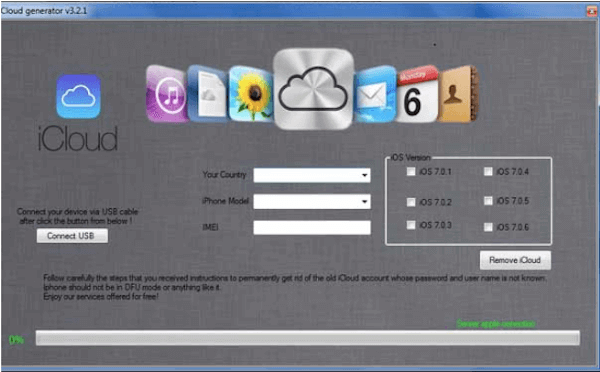Image resolution: width=600 pixels, height=372 pixels.
Task: Click the large iCloud wordmark text
Action: coord(78,139)
